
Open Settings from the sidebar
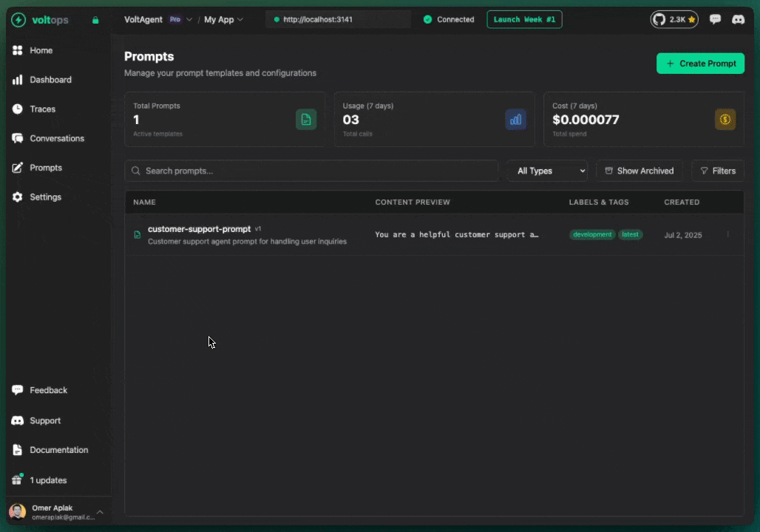(45, 197)
